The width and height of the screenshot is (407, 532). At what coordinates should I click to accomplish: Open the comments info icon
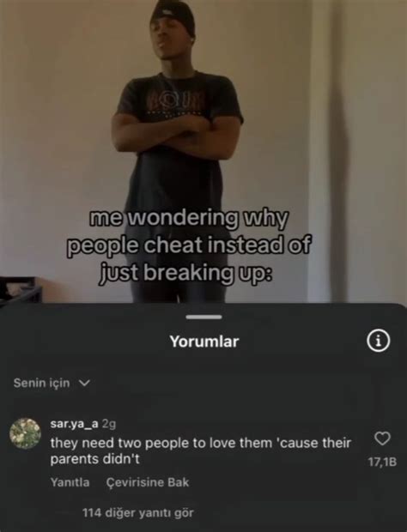378,341
